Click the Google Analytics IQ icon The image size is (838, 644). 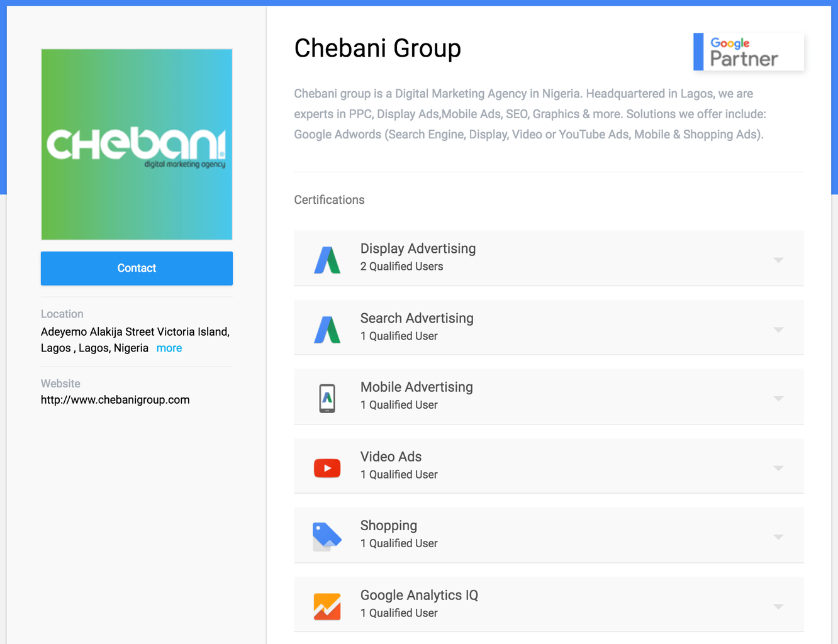[x=327, y=606]
